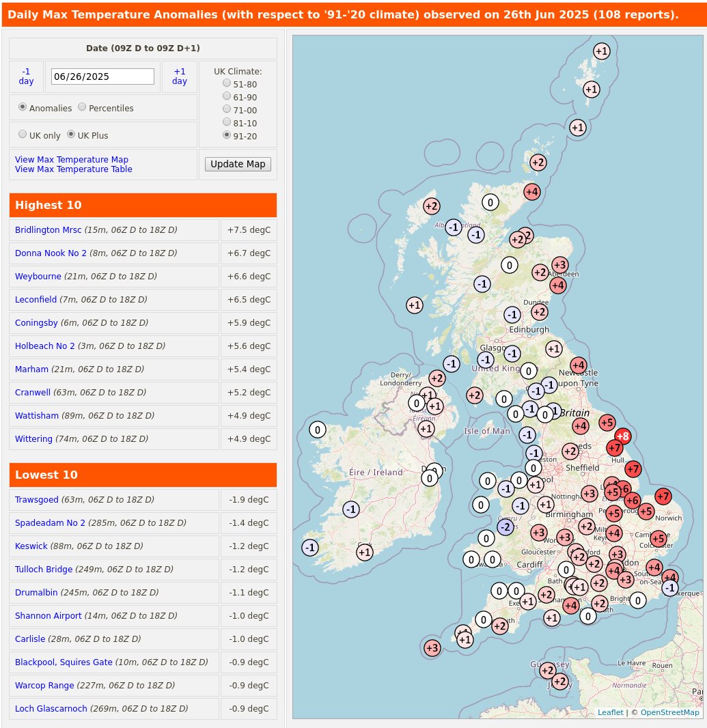Click the -2 marker in Wales

point(505,527)
